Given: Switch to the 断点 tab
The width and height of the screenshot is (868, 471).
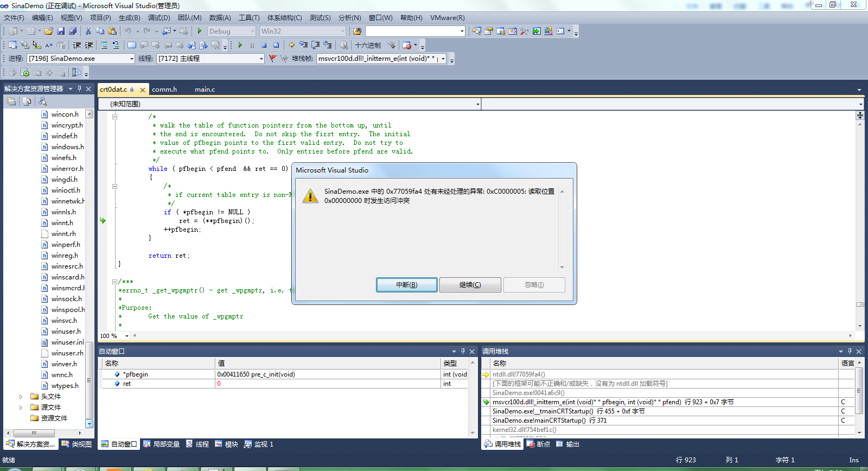Looking at the screenshot, I should (539, 444).
